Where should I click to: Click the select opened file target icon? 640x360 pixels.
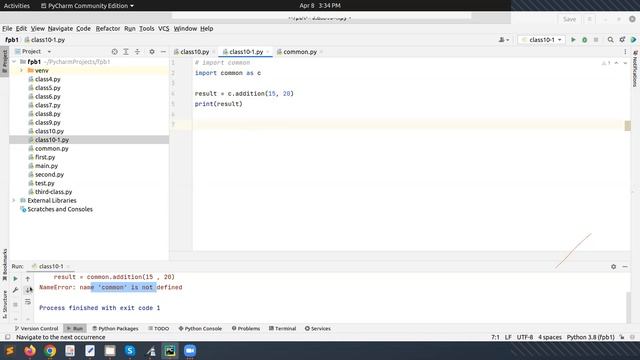click(x=115, y=52)
